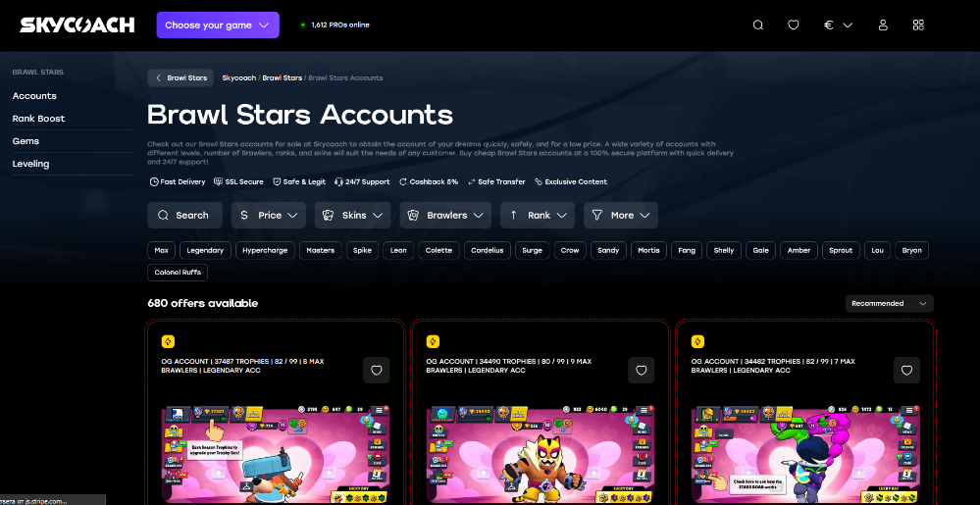Viewport: 980px width, 505px height.
Task: Favorite the 34482 trophies account with heart
Action: (906, 370)
